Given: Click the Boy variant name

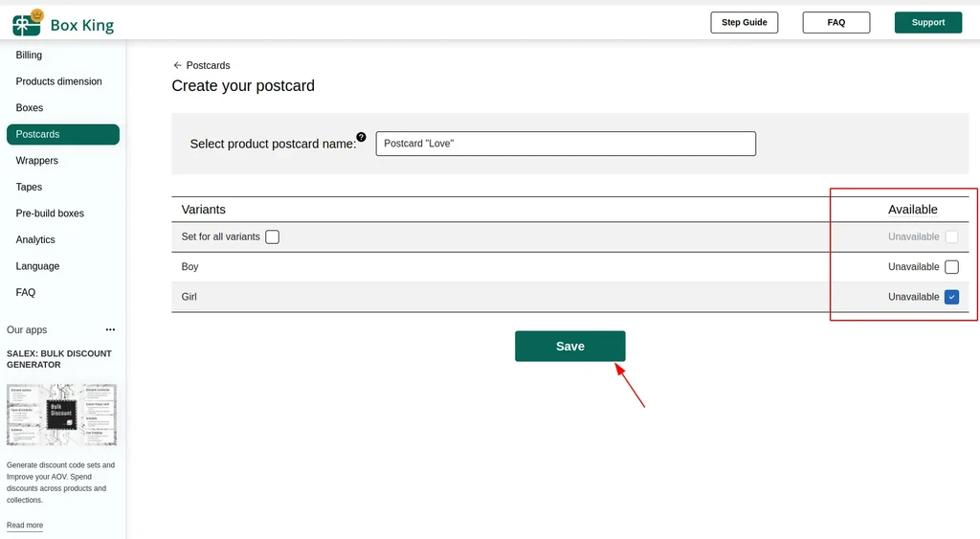Looking at the screenshot, I should tap(190, 267).
